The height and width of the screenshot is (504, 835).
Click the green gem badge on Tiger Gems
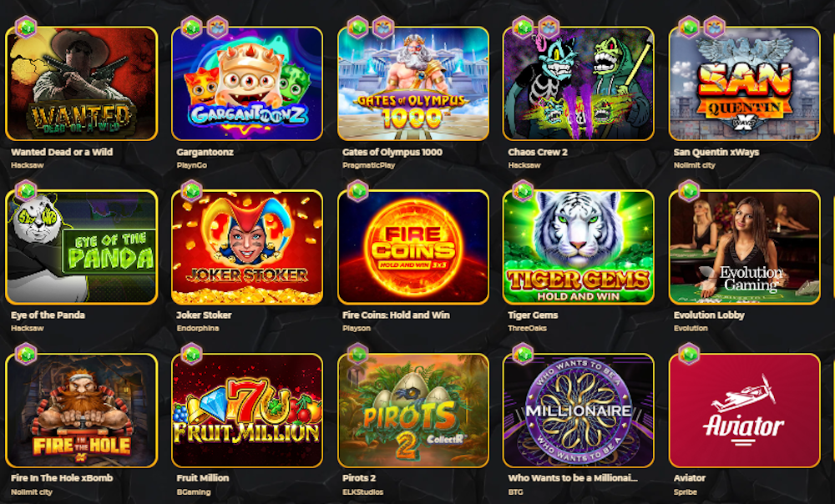pos(523,190)
